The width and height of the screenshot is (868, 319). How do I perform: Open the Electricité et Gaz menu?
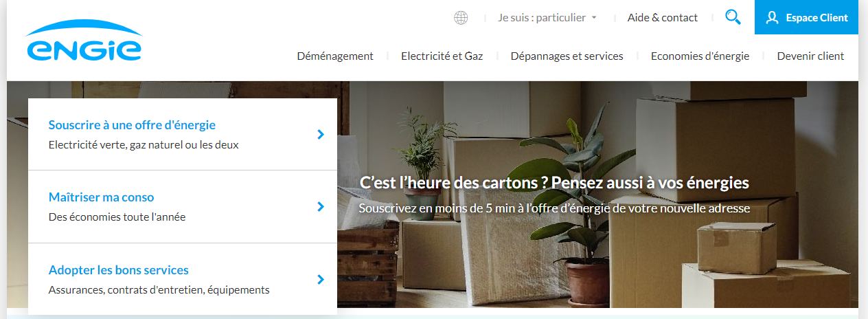pos(442,56)
